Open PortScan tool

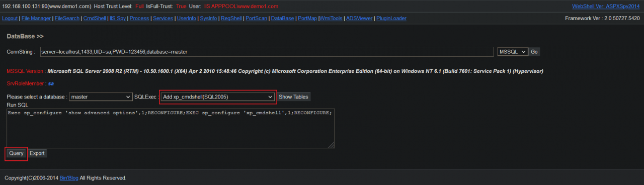pos(256,18)
